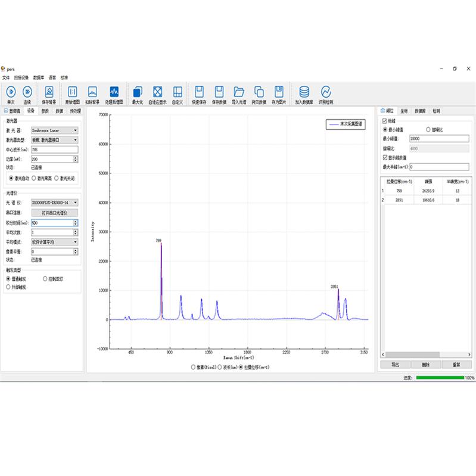
Task: Start continuous acquisition (连续) icon
Action: [x=27, y=92]
